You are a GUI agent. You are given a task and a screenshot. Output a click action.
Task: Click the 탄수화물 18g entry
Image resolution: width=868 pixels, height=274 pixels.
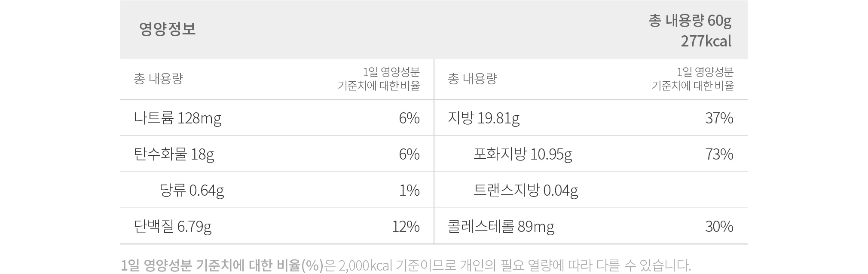click(x=174, y=154)
